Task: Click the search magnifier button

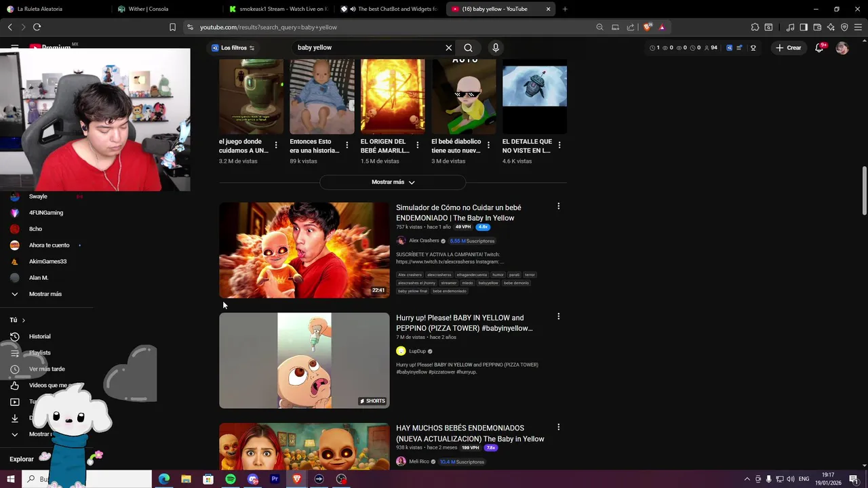Action: coord(468,47)
